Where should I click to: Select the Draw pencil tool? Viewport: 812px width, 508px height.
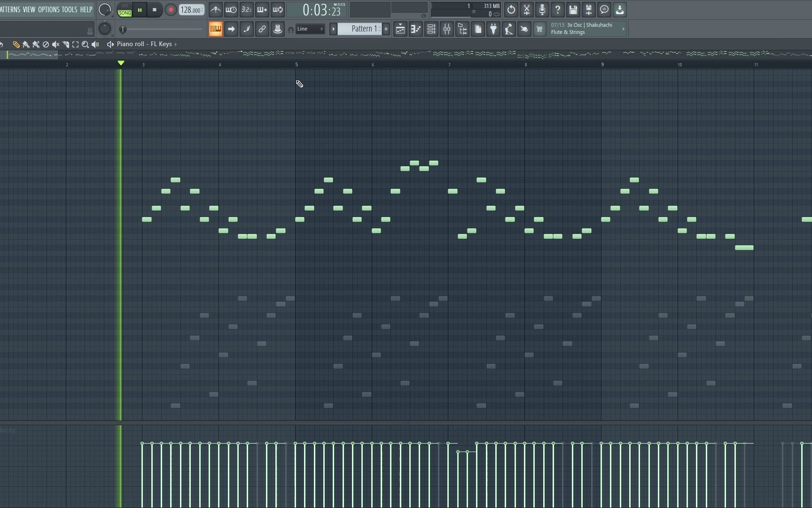[16, 44]
